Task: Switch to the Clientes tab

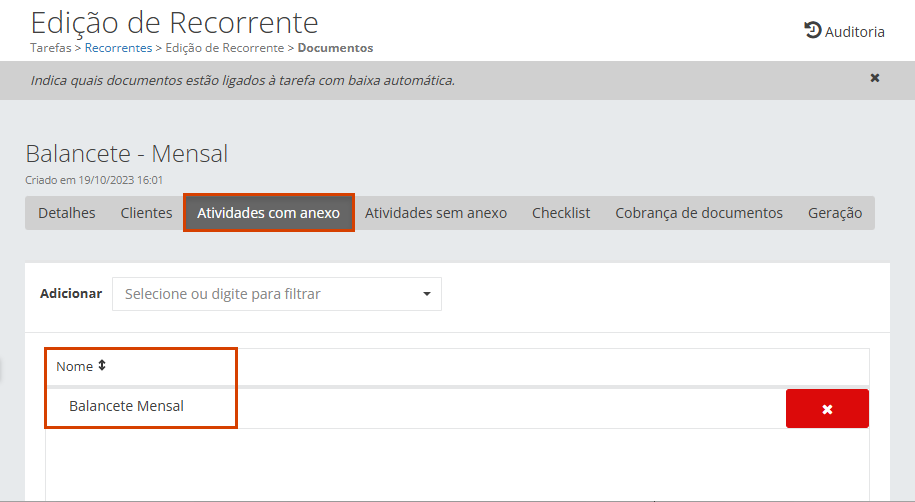Action: click(146, 213)
